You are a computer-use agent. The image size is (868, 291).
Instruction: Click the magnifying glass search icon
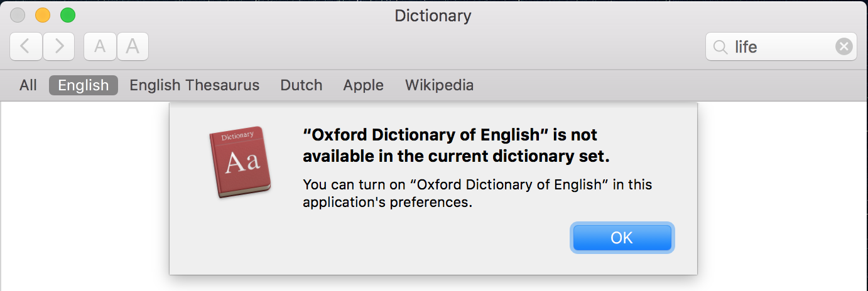(720, 47)
